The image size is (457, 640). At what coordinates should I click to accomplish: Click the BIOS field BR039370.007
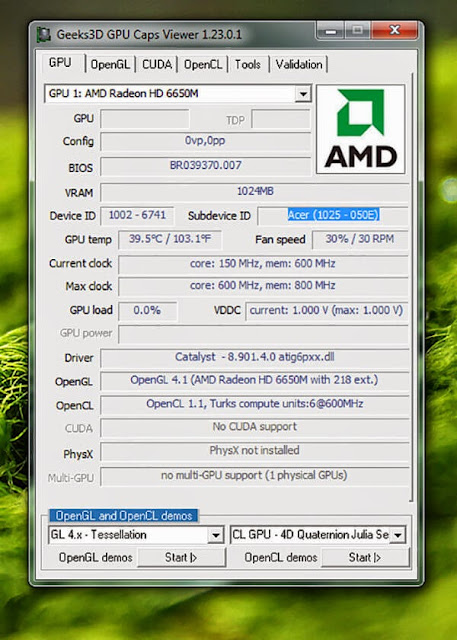[x=206, y=166]
